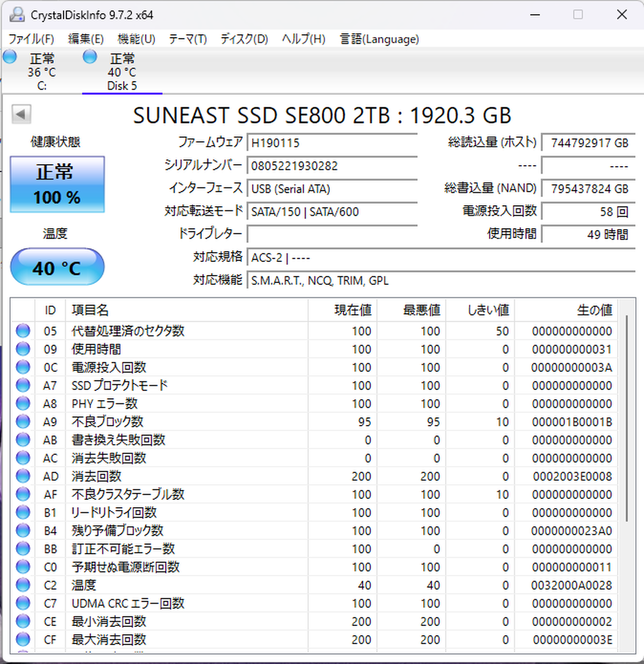This screenshot has width=644, height=664.
Task: Open the ファイル(F) menu
Action: pos(31,39)
